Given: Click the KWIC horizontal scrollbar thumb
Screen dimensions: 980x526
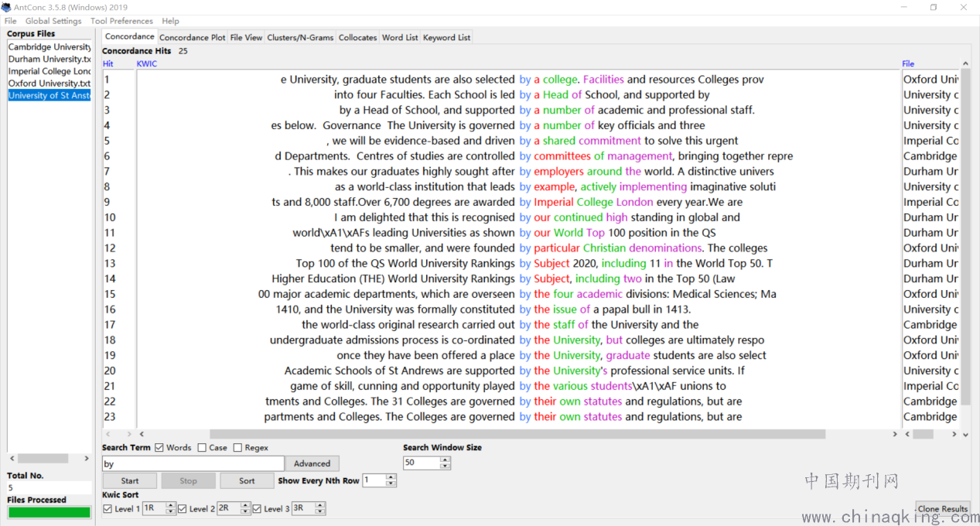Looking at the screenshot, I should [517, 435].
